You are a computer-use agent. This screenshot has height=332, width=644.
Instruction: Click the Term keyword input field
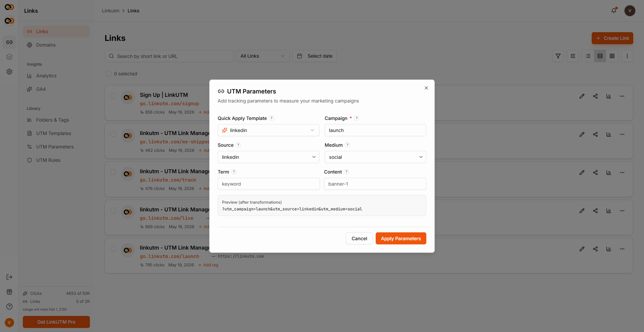269,184
